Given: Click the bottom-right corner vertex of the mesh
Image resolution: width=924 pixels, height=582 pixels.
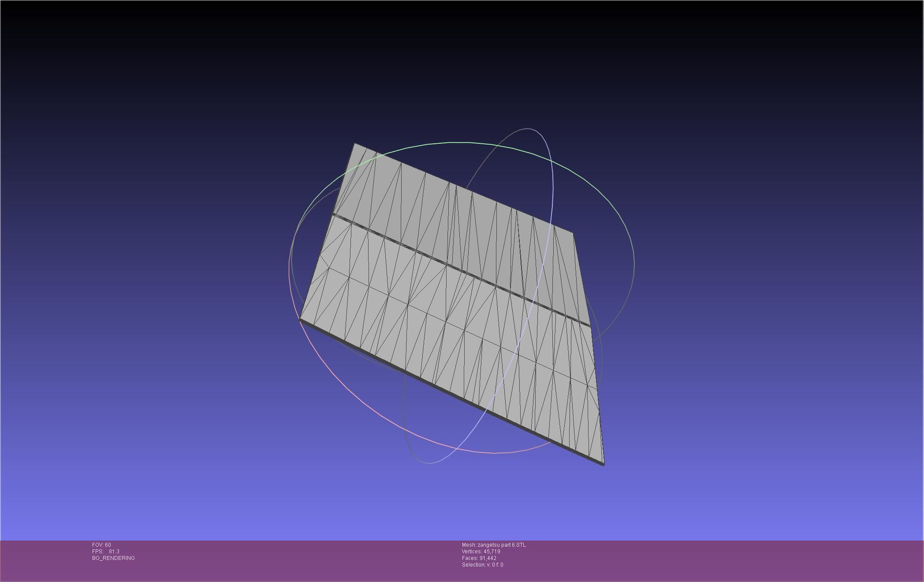Looking at the screenshot, I should coord(604,463).
